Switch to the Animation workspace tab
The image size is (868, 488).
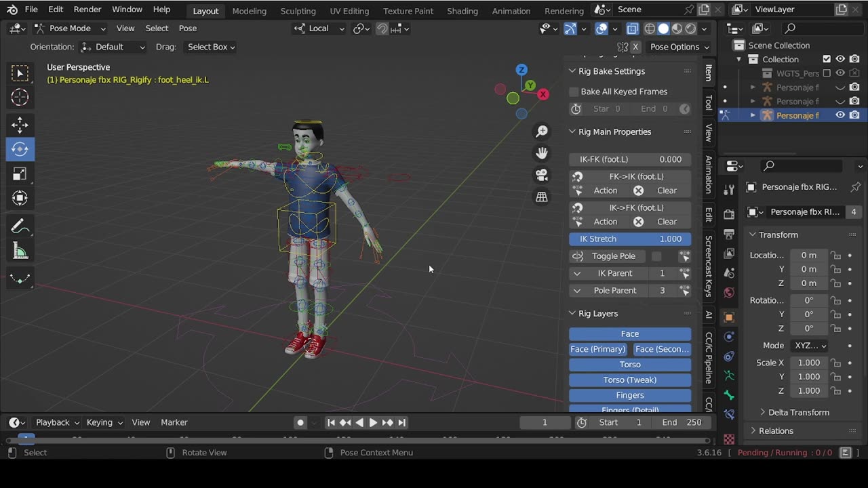(511, 11)
